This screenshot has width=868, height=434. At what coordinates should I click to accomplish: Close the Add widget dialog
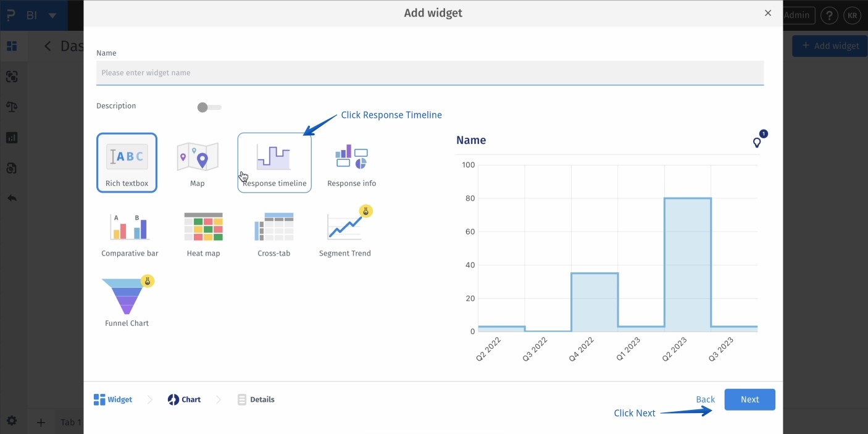[768, 13]
